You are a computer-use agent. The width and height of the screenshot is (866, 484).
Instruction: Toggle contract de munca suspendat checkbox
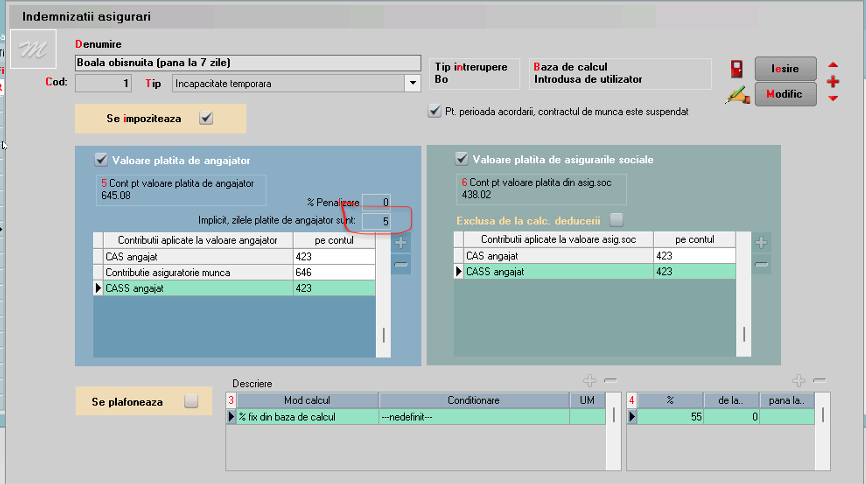(435, 111)
